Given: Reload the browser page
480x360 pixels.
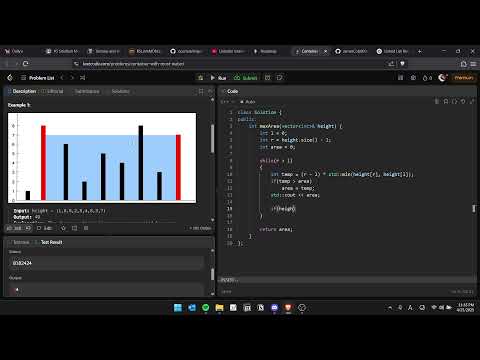Looking at the screenshot, I should tap(26, 64).
